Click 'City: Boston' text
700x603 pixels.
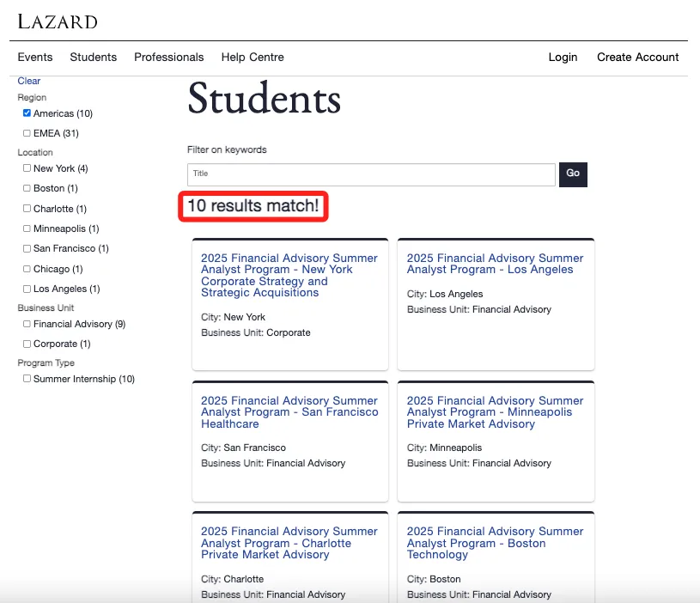click(x=434, y=579)
